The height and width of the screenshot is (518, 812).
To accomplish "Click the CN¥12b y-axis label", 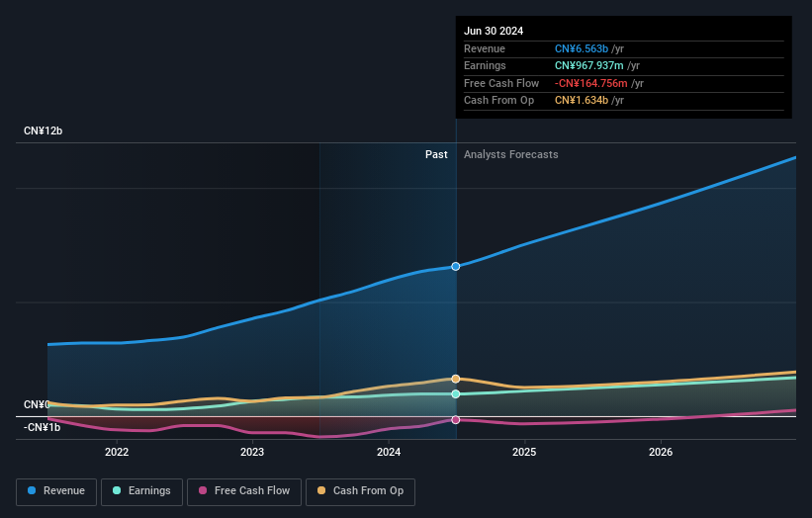I will tap(43, 130).
